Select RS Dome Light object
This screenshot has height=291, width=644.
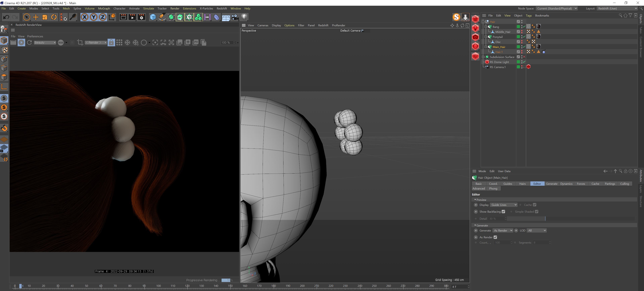click(x=499, y=62)
